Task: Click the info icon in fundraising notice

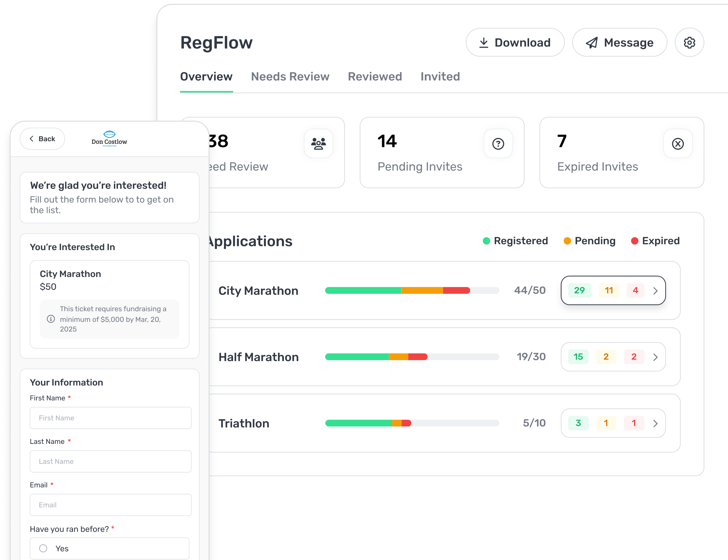Action: [51, 319]
